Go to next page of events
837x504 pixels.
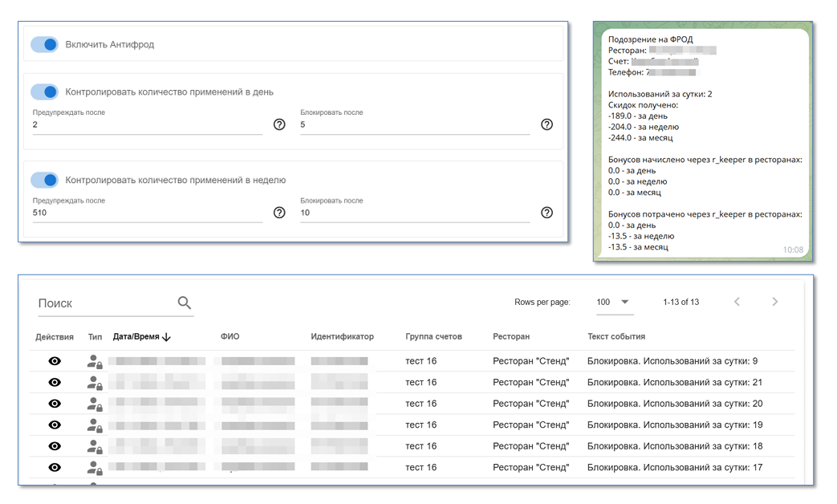tap(774, 302)
